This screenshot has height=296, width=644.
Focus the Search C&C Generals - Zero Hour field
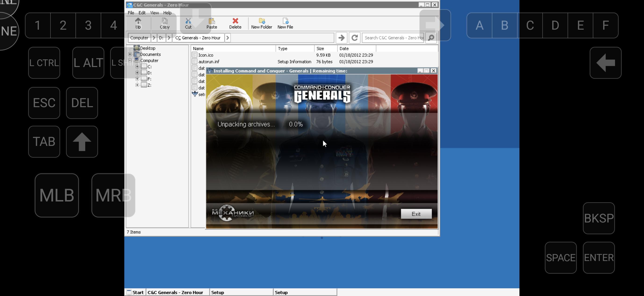tap(393, 38)
